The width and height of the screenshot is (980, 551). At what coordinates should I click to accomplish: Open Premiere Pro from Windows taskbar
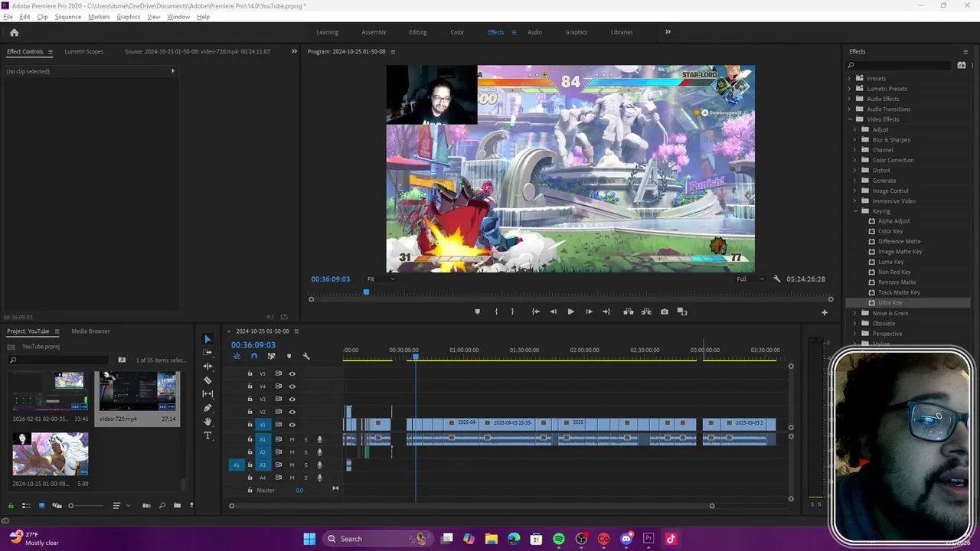tap(648, 539)
